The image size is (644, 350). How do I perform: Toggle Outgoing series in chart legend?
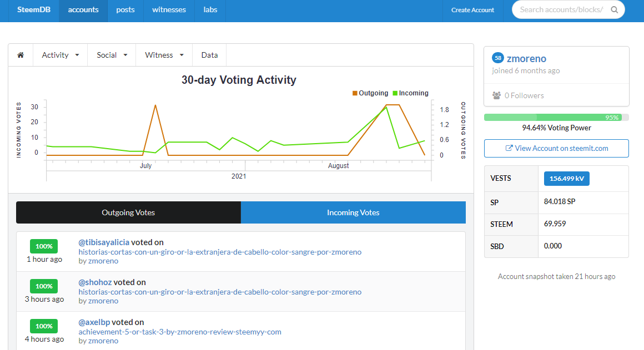tap(370, 93)
